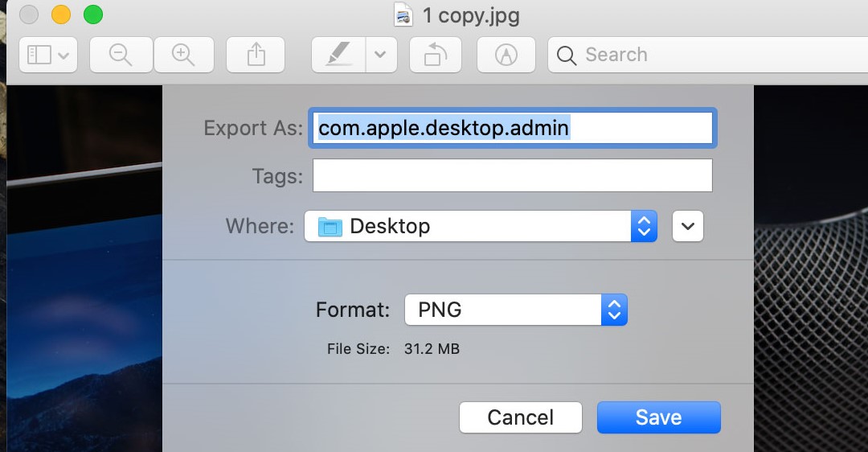This screenshot has width=868, height=452.
Task: Select the Highlight pen tool
Action: pos(338,55)
